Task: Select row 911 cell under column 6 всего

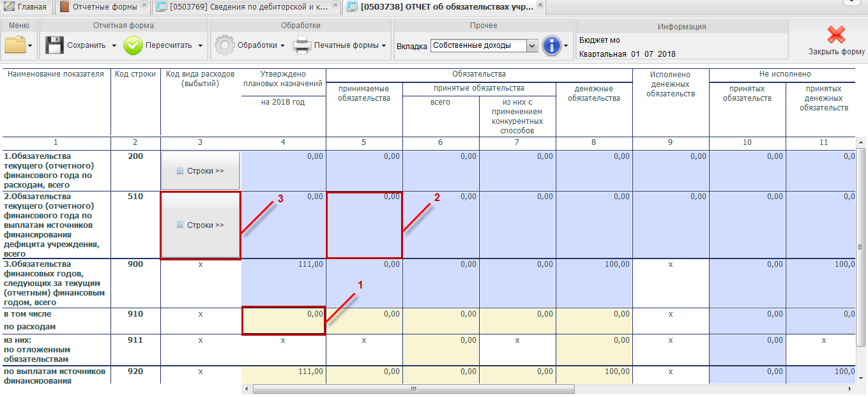Action: 441,350
